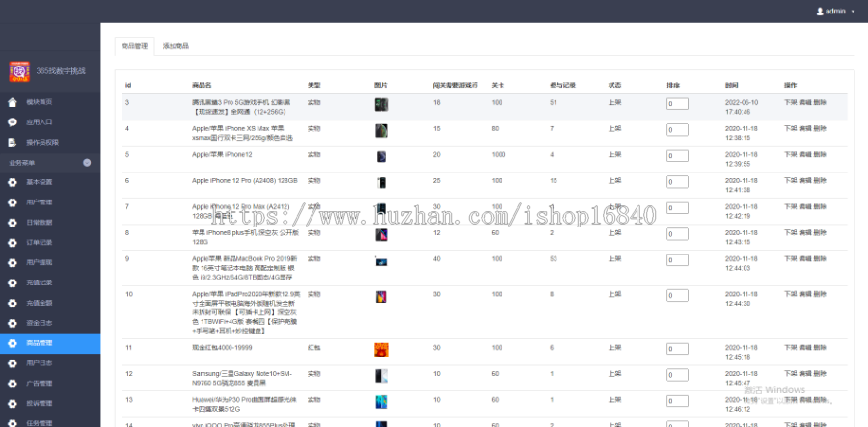The image size is (868, 427).
Task: Click the gear icon beside 广告管理
Action: [x=13, y=384]
